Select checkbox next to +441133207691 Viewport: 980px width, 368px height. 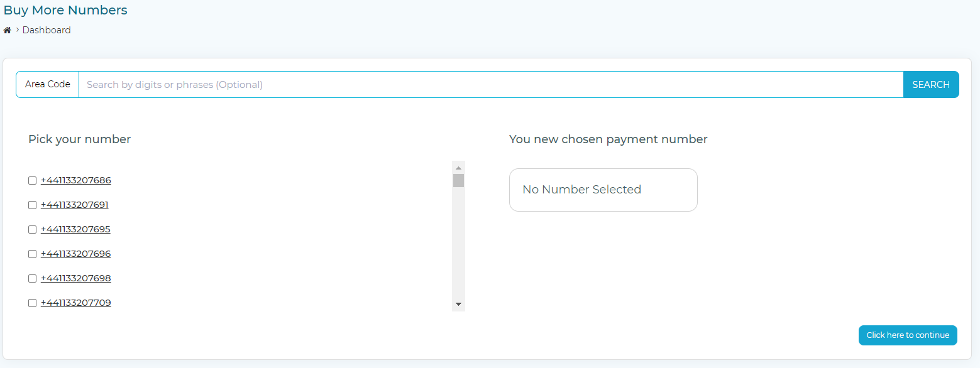coord(33,205)
